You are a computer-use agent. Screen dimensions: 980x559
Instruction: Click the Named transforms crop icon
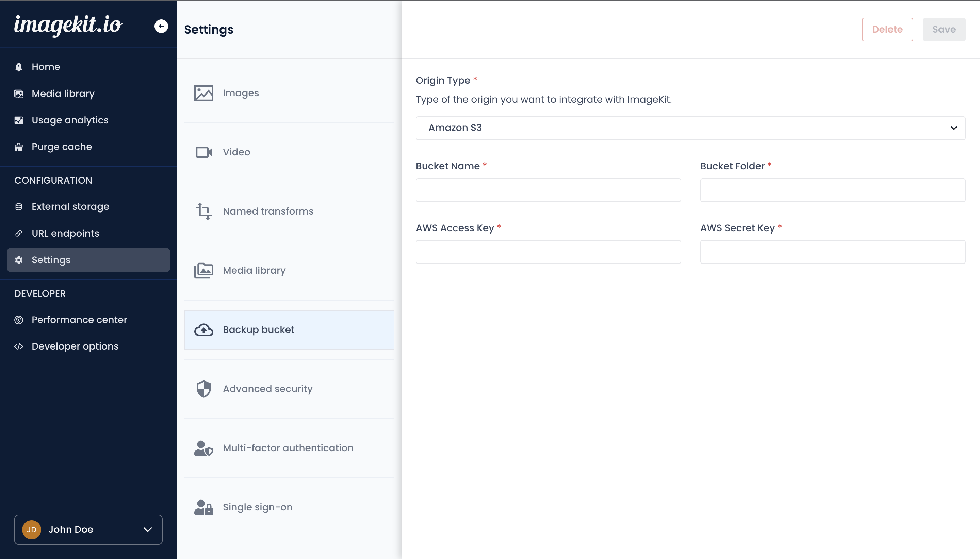203,211
